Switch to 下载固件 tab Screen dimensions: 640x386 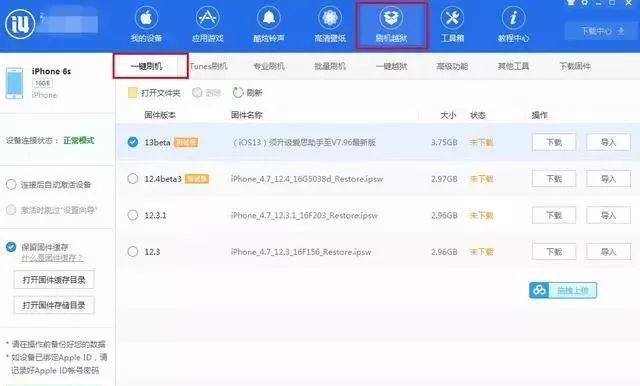pyautogui.click(x=575, y=66)
